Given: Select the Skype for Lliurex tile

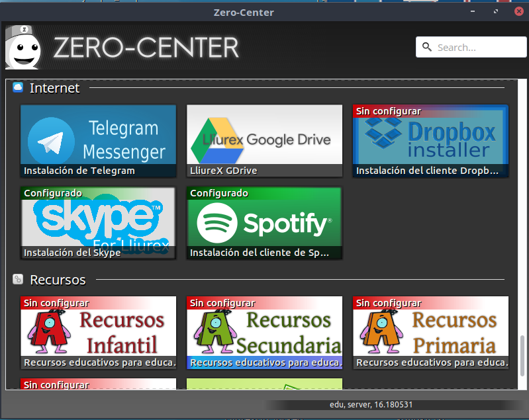Looking at the screenshot, I should (98, 218).
